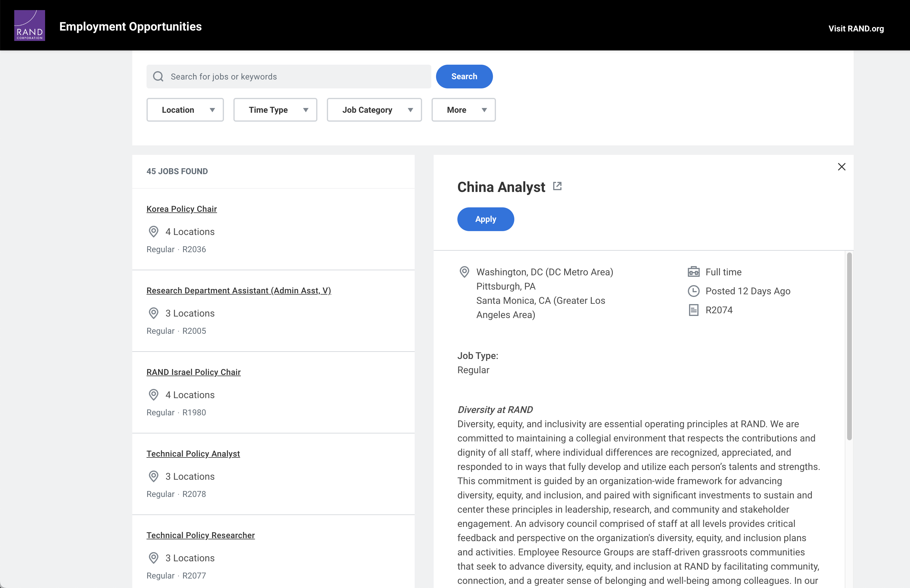Apply to the China Analyst job
Image resolution: width=910 pixels, height=588 pixels.
click(x=486, y=219)
